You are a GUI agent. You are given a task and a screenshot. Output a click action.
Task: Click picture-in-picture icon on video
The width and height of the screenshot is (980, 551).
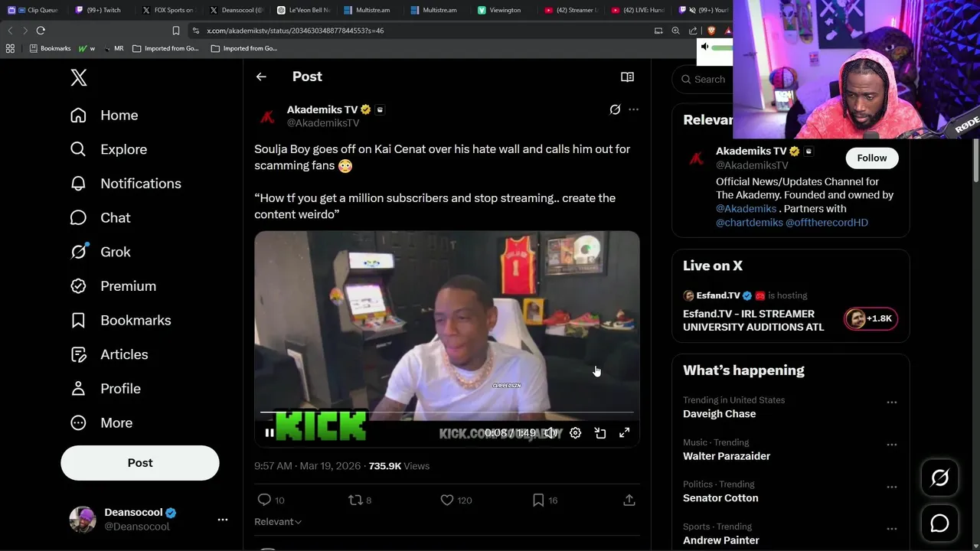[x=600, y=432]
